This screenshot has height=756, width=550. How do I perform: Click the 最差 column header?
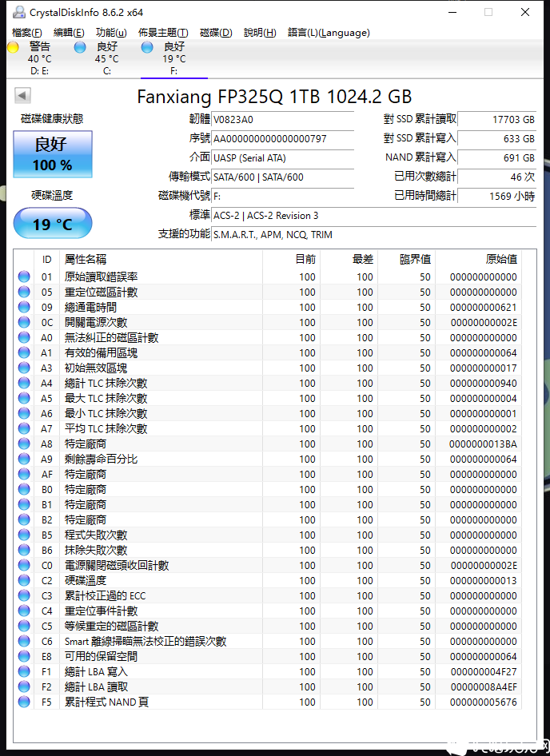[349, 260]
